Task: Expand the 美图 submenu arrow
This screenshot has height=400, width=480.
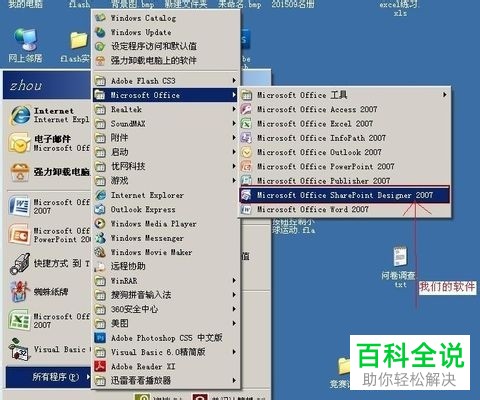Action: pos(234,323)
